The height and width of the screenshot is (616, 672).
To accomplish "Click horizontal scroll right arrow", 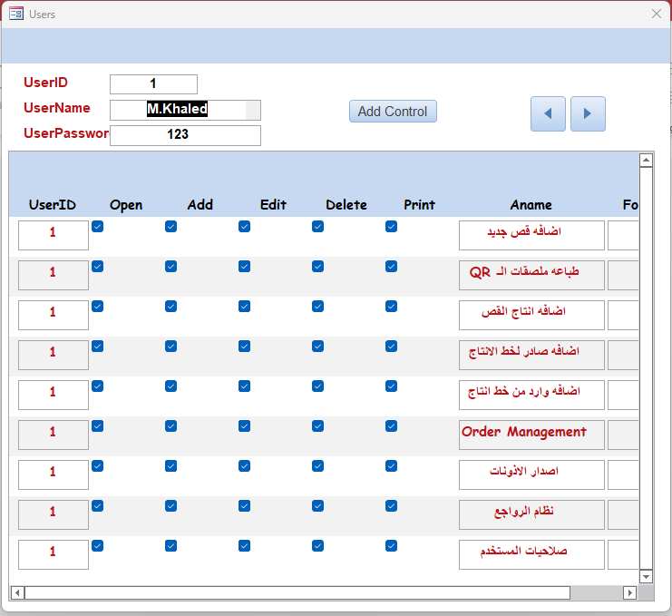I will click(629, 592).
